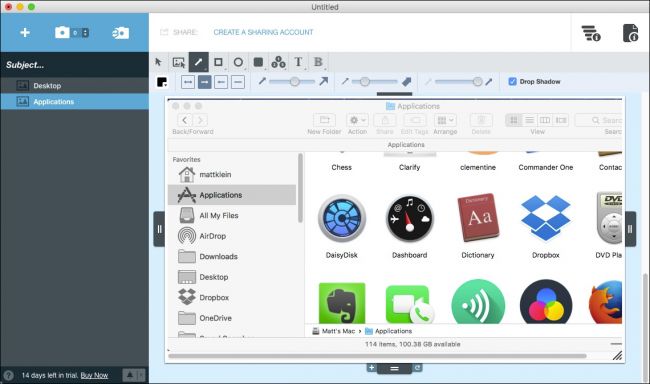The height and width of the screenshot is (384, 650).
Task: Choose the double-headed arrow style
Action: point(188,82)
